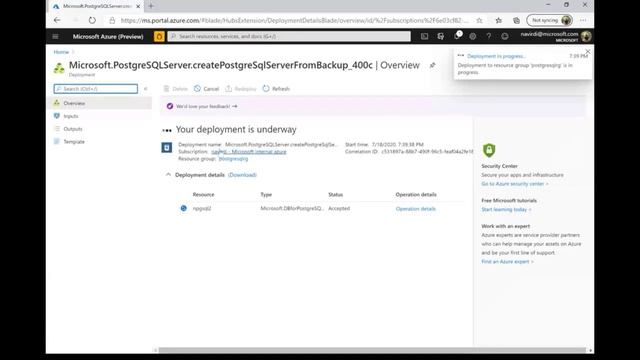640x360 pixels.
Task: Close the active browser tab
Action: pyautogui.click(x=138, y=6)
